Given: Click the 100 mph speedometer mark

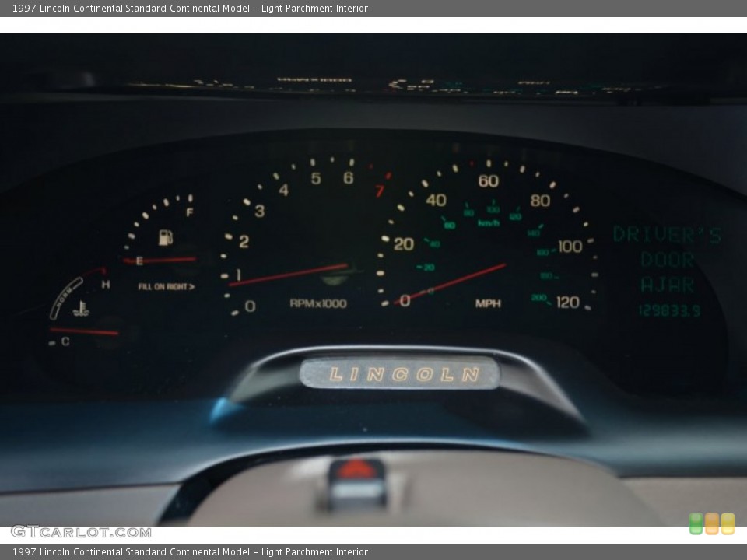Looking at the screenshot, I should [x=570, y=247].
